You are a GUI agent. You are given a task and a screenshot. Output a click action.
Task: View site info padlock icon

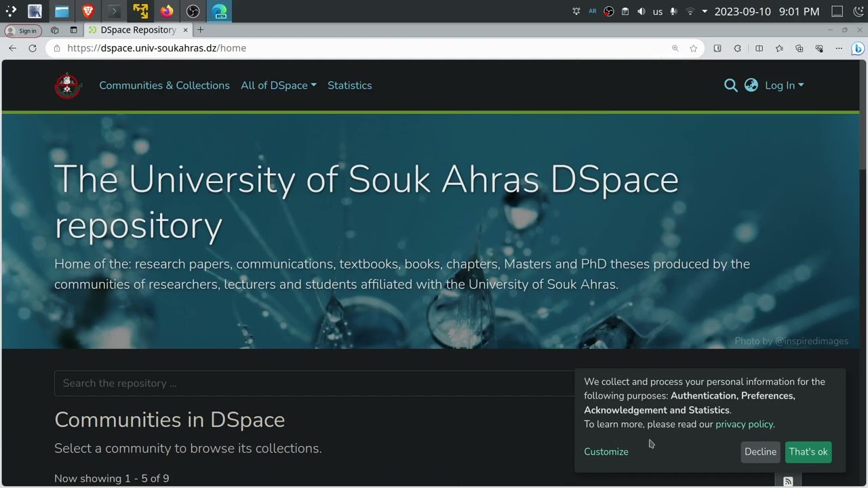coord(56,48)
